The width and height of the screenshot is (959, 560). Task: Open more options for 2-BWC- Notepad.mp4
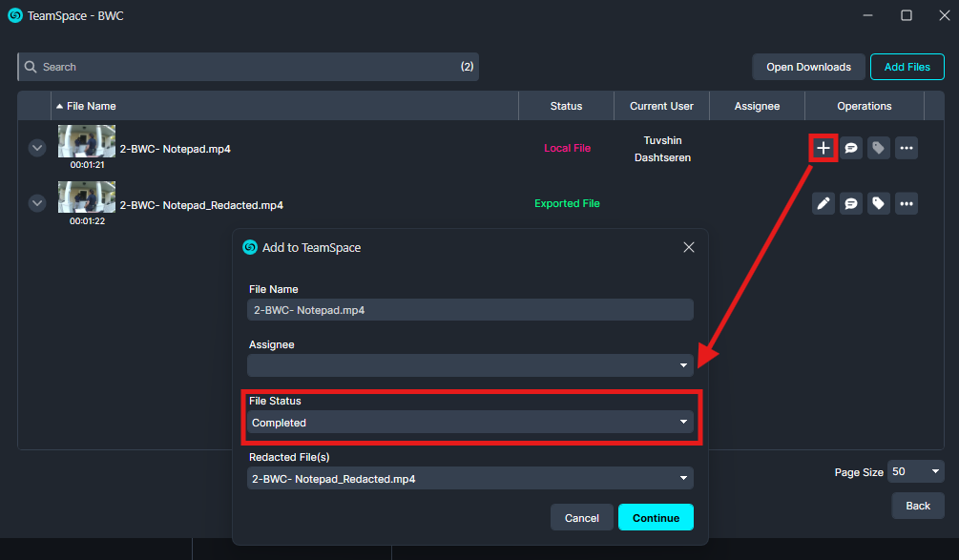pos(906,148)
